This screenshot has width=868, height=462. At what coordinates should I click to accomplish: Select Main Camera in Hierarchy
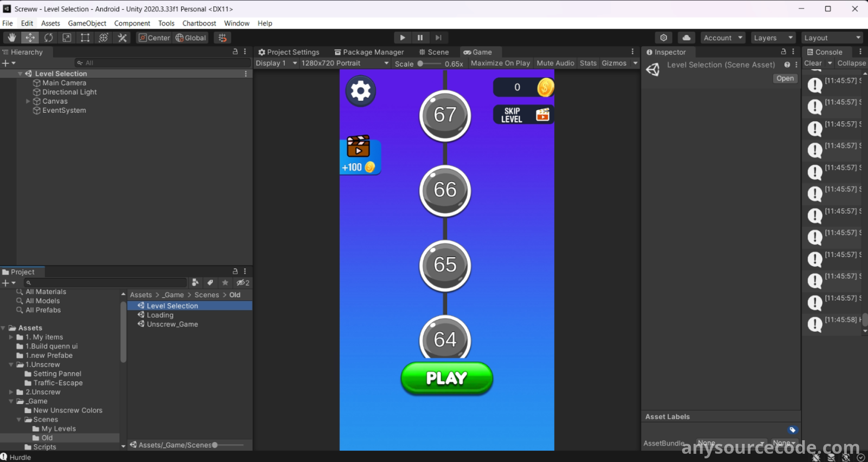coord(64,83)
